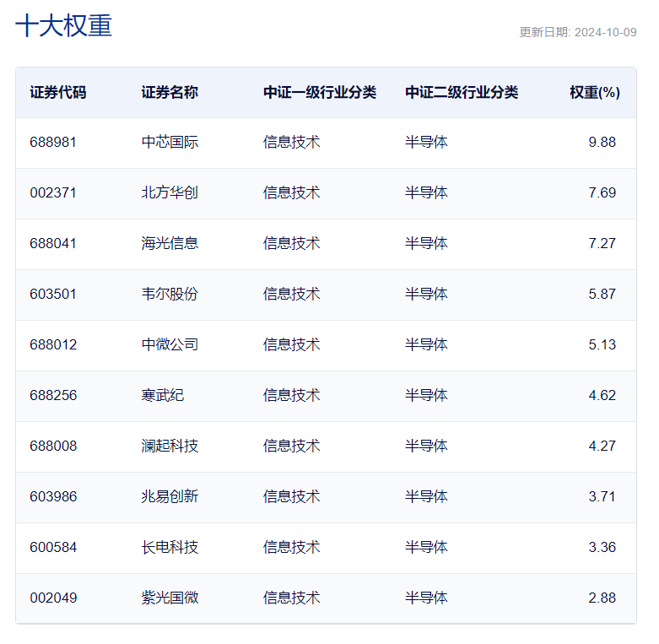Click 信息技术 in the 北方华创 row
This screenshot has height=644, width=659.
click(292, 193)
